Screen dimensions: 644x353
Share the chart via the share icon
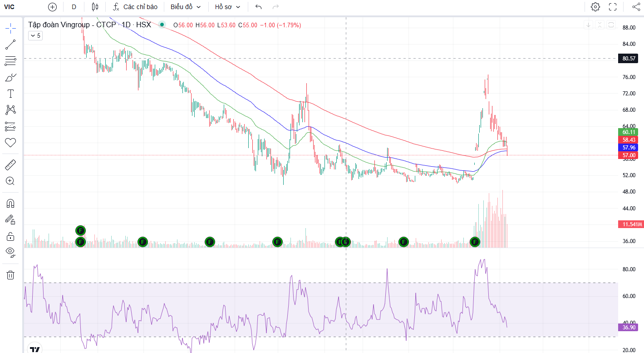[636, 7]
